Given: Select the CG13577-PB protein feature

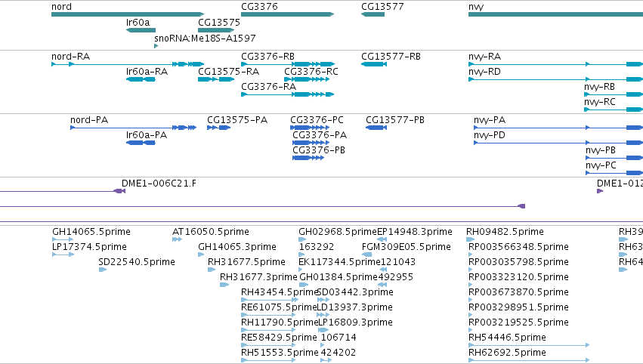Looking at the screenshot, I should [x=376, y=128].
